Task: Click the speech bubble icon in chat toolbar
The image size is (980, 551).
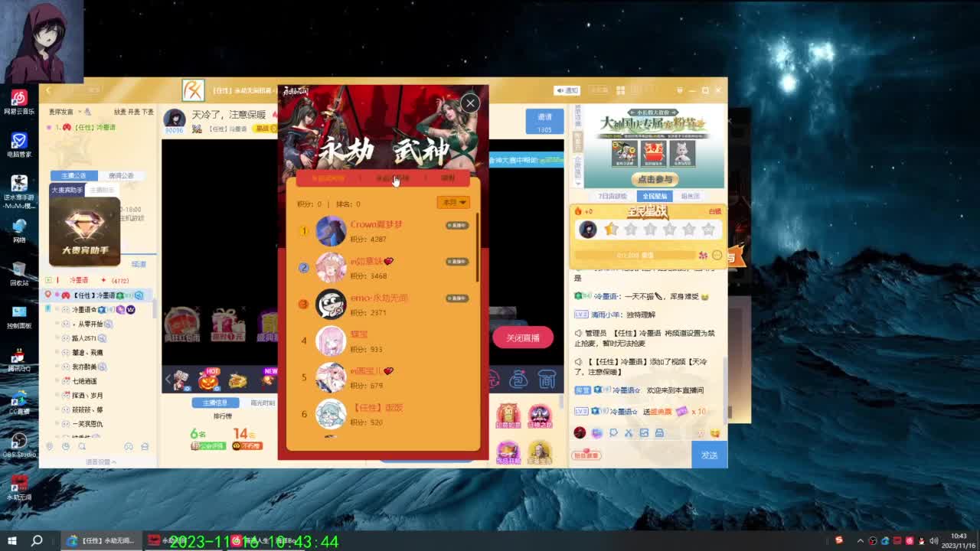Action: point(613,433)
